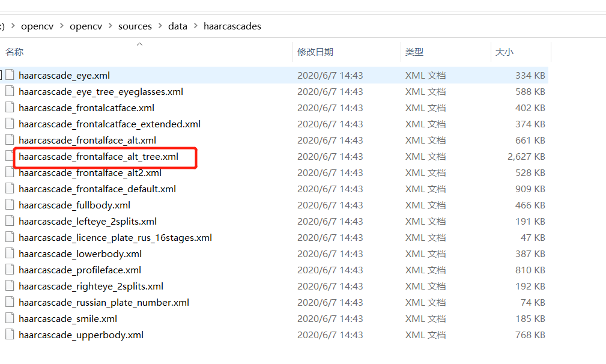Select haarcascade_frontalcatface.xml file name
The image size is (606, 364).
(86, 108)
